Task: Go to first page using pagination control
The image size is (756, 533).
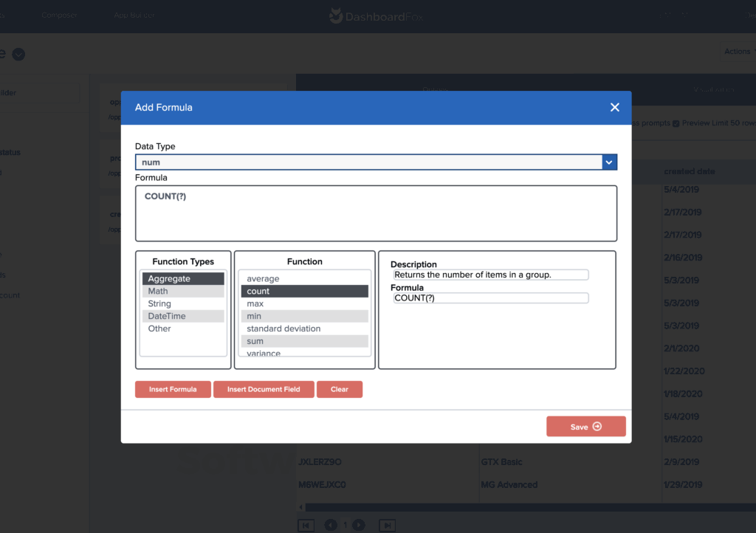Action: (306, 525)
